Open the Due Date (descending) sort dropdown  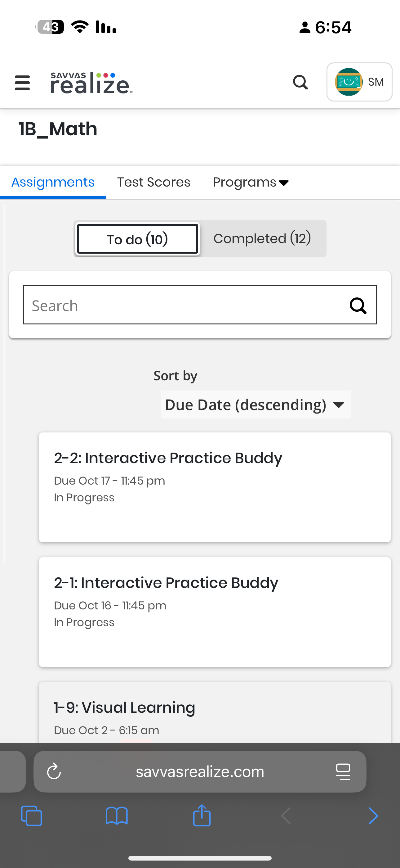pyautogui.click(x=255, y=405)
